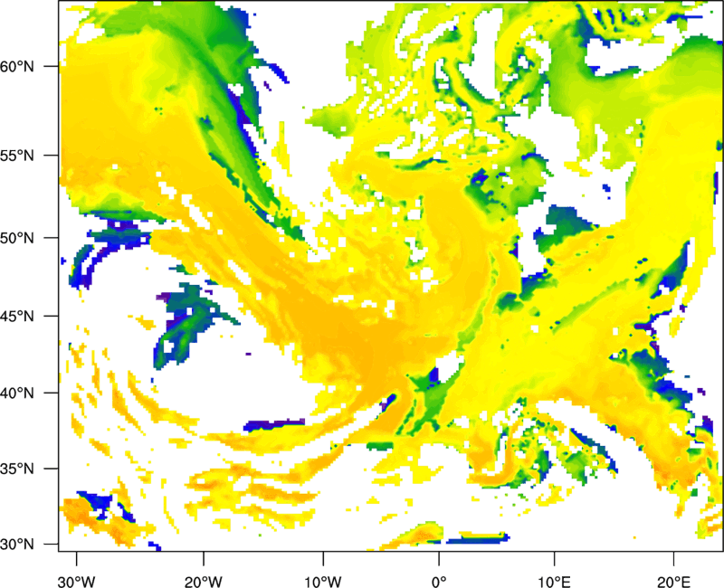Click the 0° longitude label
724x588 pixels.
coord(439,582)
